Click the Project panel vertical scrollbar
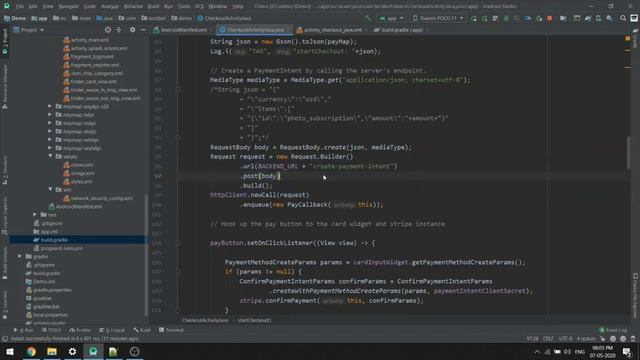 (146, 256)
